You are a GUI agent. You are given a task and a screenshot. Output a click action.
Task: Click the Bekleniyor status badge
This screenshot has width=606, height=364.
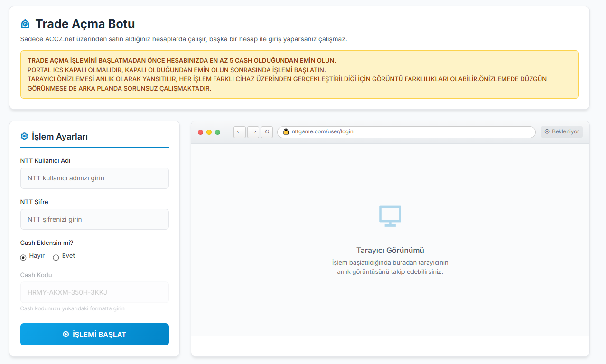[562, 131]
